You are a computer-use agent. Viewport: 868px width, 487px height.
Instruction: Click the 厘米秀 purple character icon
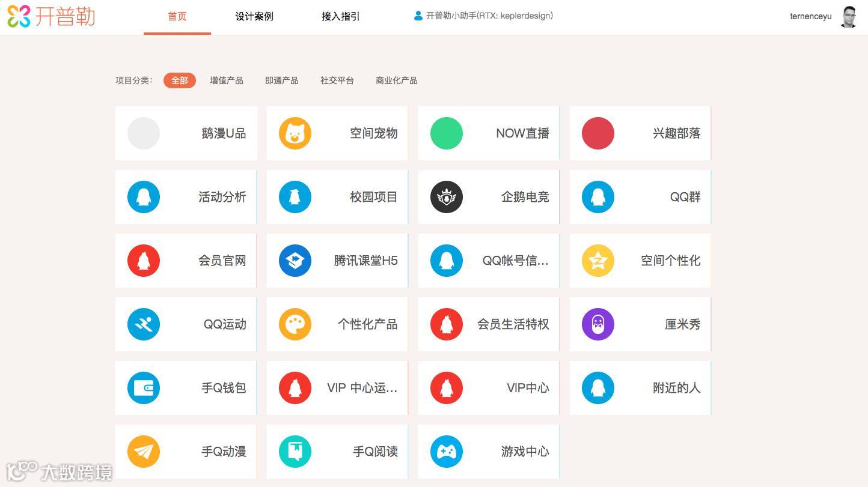(x=598, y=324)
